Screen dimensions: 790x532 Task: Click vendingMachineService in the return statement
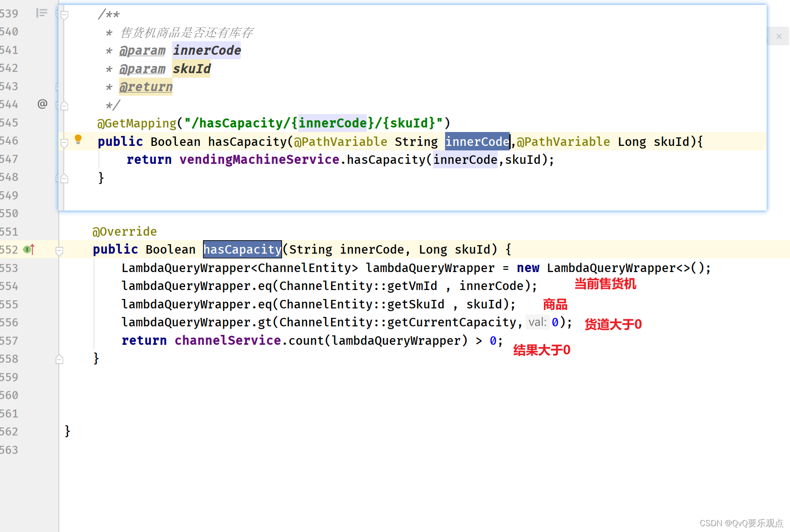click(x=259, y=159)
